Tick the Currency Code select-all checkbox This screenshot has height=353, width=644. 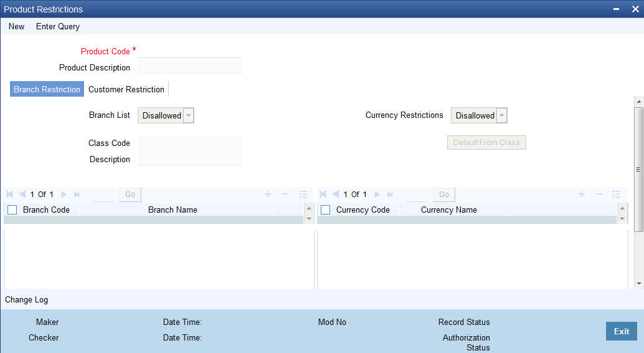click(x=325, y=210)
